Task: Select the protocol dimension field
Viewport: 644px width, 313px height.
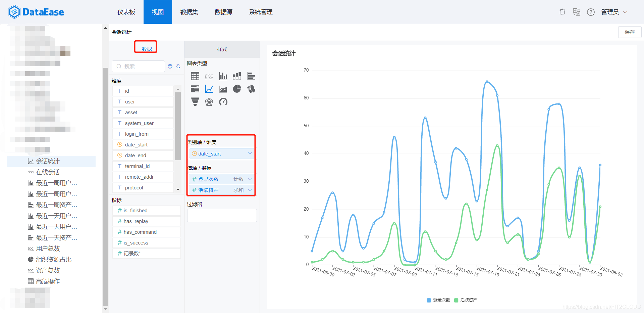Action: (143, 188)
